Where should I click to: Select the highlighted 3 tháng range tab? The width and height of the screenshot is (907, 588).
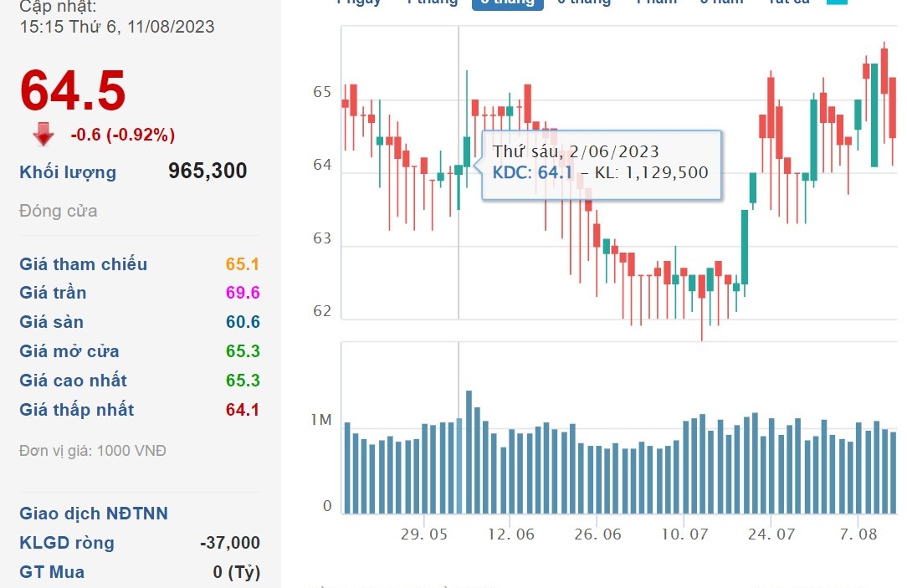point(507,3)
